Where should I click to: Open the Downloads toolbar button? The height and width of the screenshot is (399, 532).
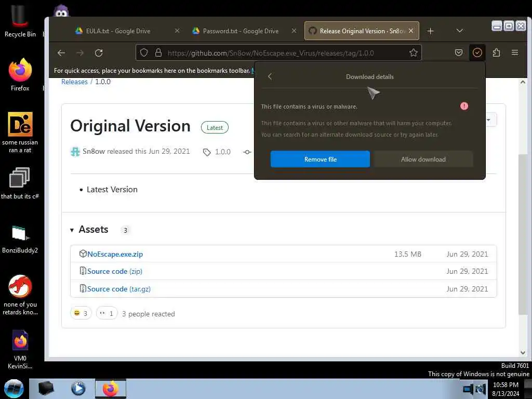point(477,52)
